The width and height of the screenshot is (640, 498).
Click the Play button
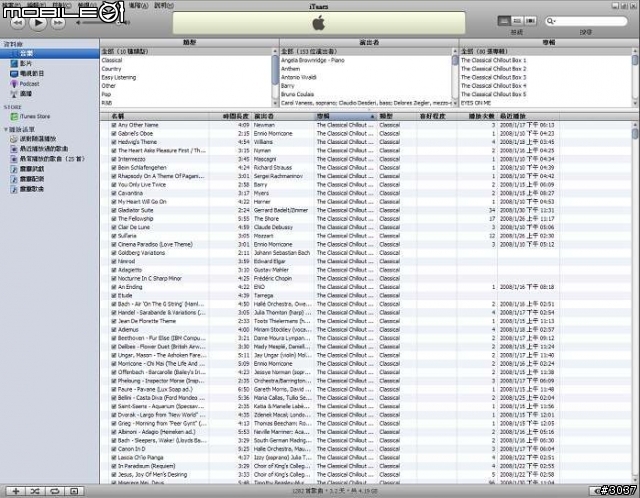click(x=38, y=23)
